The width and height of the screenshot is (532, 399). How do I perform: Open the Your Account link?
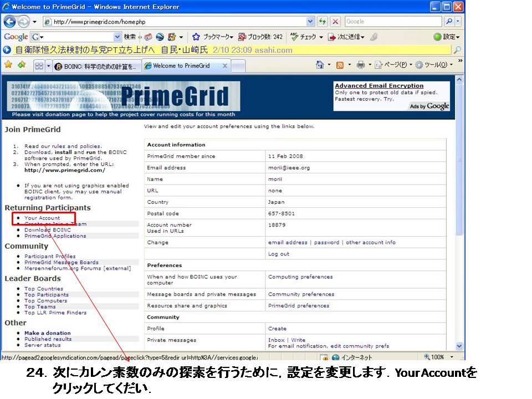coord(42,218)
